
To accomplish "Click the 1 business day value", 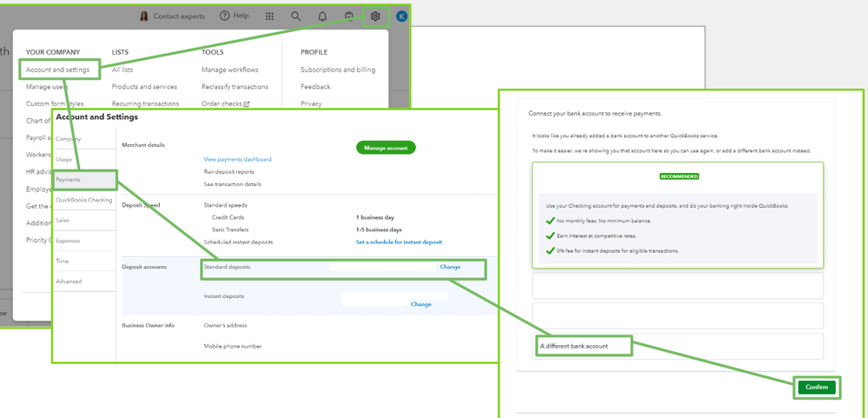I will 374,217.
